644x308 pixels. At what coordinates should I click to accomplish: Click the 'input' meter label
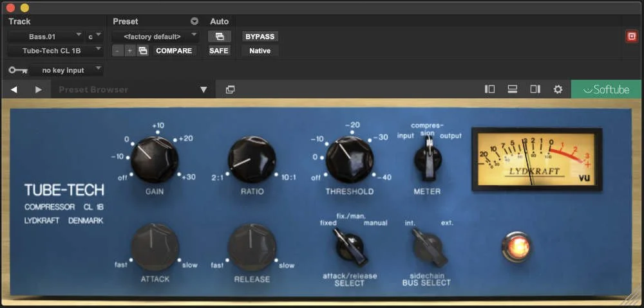click(x=405, y=136)
